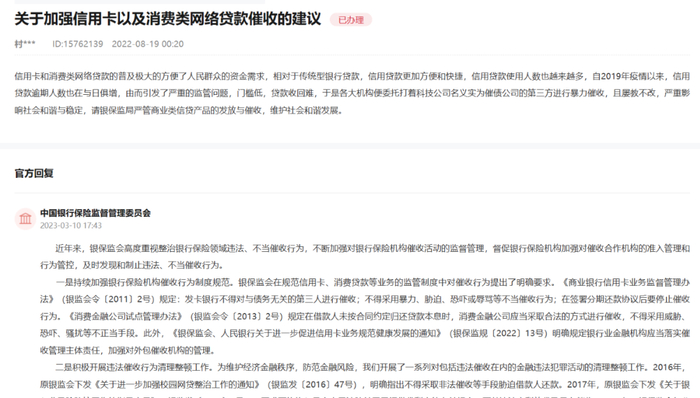
Task: Click the username 村***
Action: point(25,44)
